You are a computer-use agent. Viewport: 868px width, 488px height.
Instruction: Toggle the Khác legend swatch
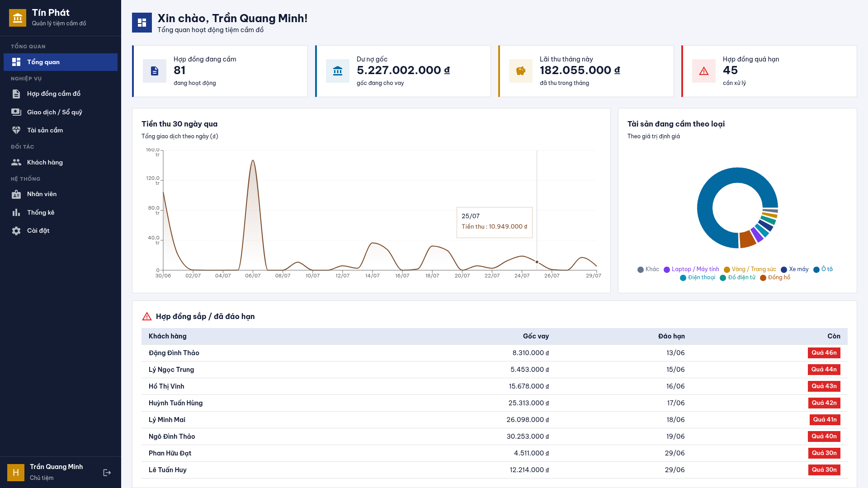pos(640,270)
